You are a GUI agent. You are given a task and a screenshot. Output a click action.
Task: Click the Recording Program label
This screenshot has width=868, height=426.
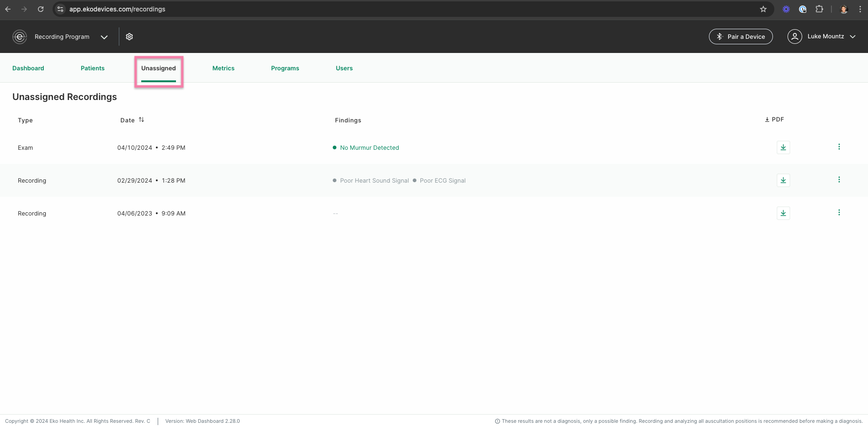[62, 37]
